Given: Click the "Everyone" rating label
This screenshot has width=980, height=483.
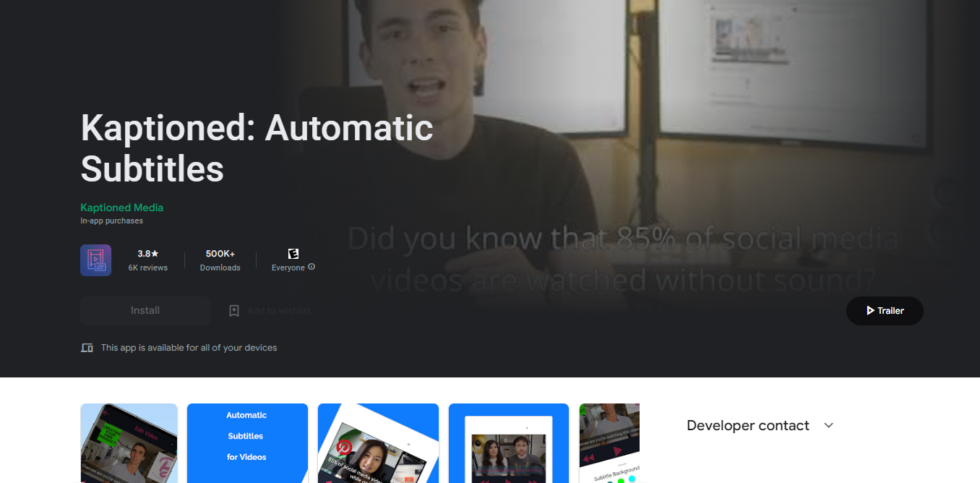Looking at the screenshot, I should pos(288,268).
